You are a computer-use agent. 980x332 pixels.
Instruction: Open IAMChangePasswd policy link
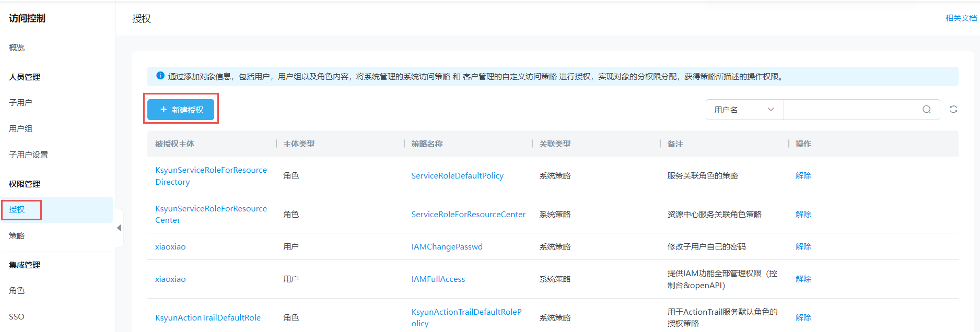point(447,247)
